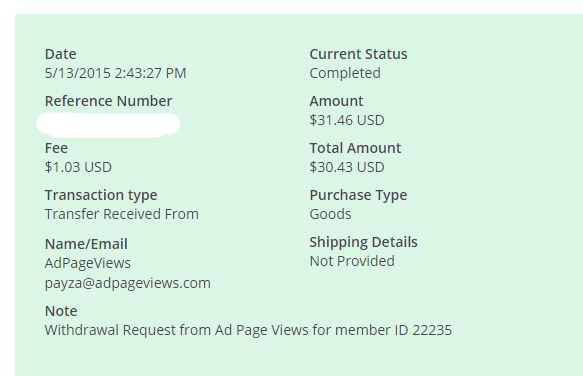Select the $1.03 USD fee value

click(78, 167)
